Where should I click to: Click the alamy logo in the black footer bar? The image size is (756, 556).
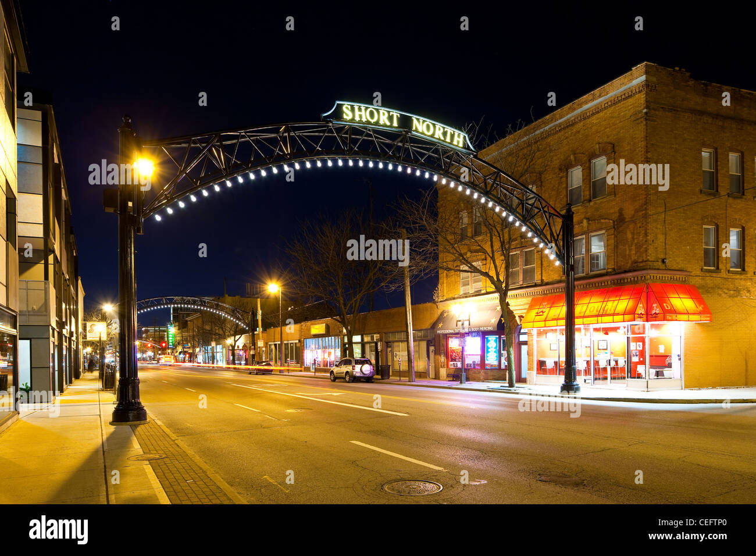[x=58, y=530]
